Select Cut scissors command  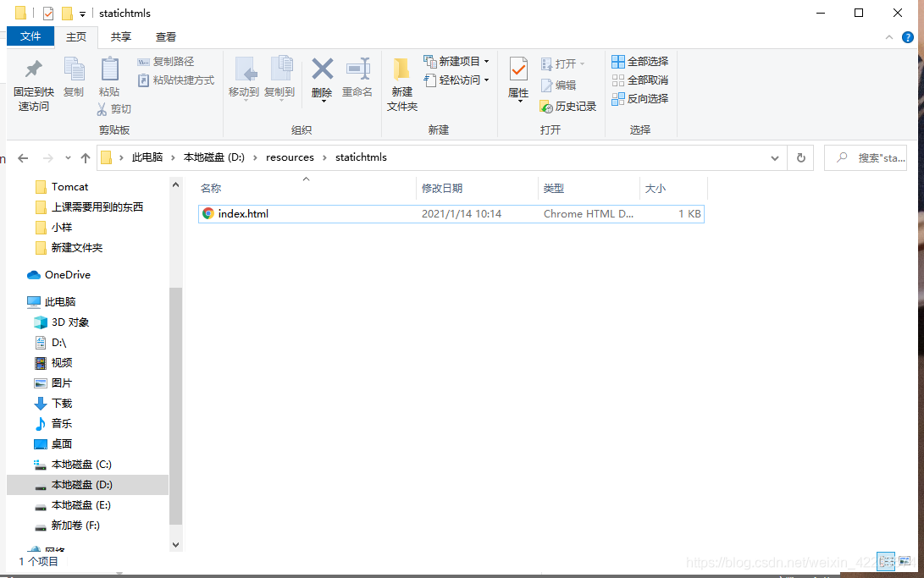(x=114, y=109)
